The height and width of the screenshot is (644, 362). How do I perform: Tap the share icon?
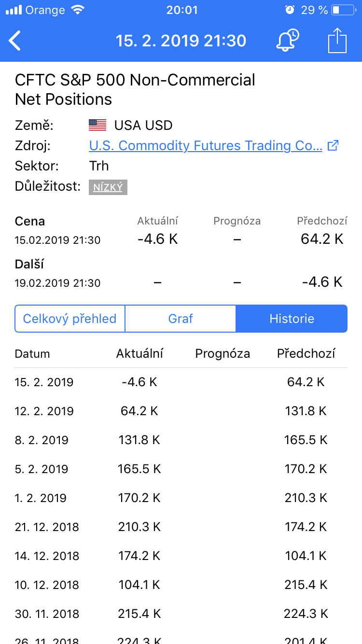[x=337, y=41]
